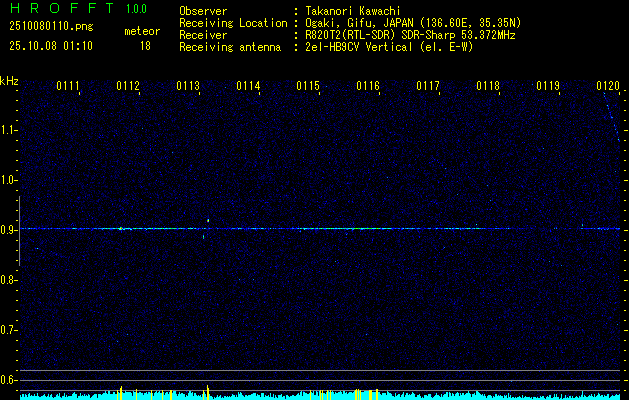Viewport: 629px width, 400px height.
Task: Click the 0.8 kHz axis label
Action: pos(6,280)
